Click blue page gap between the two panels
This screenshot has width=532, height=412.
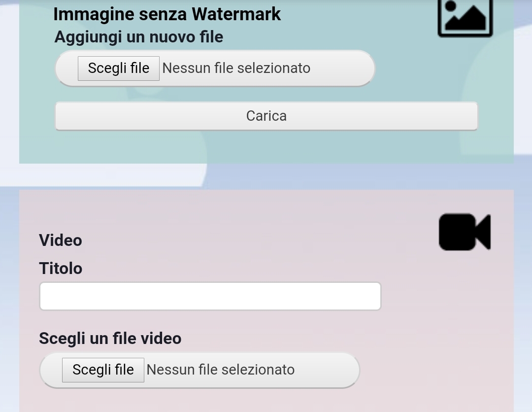pos(339,177)
